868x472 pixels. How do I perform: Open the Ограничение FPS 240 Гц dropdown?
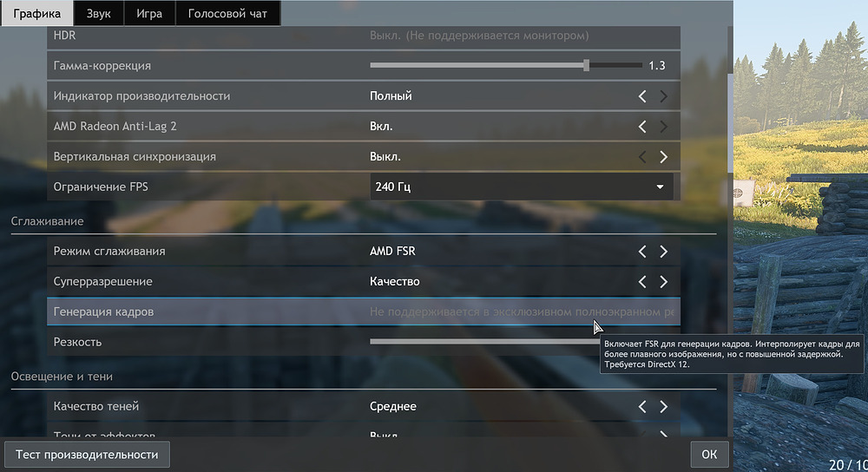click(522, 187)
